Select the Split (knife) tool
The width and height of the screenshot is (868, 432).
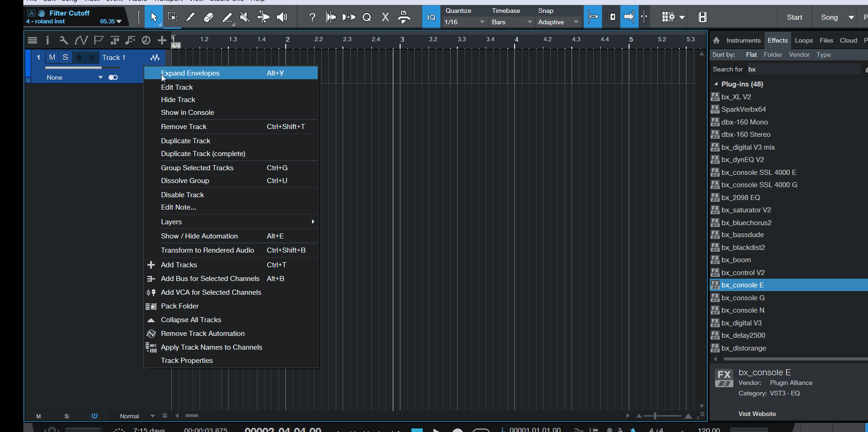[190, 17]
